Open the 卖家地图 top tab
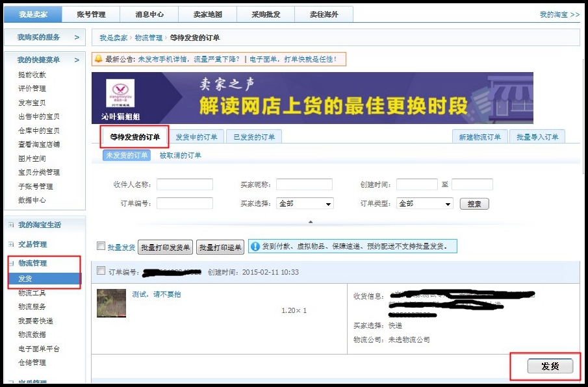Viewport: 588px width, 387px height. tap(208, 15)
